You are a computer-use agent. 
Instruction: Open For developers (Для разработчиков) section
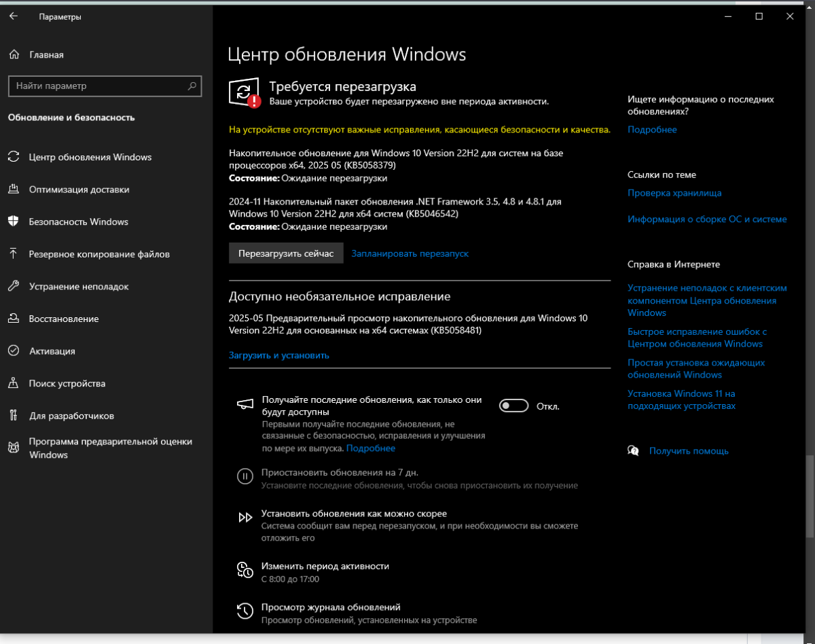pos(71,416)
